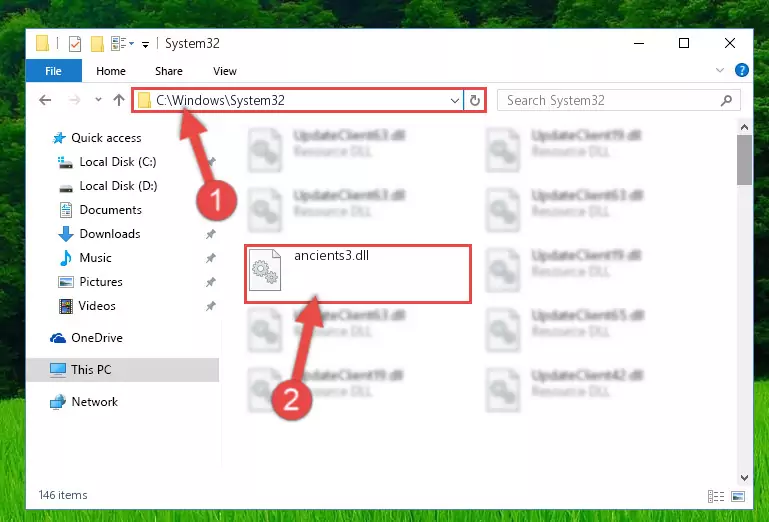Click the Downloads blue arrow icon
Viewport: 769px width, 522px height.
coord(66,234)
